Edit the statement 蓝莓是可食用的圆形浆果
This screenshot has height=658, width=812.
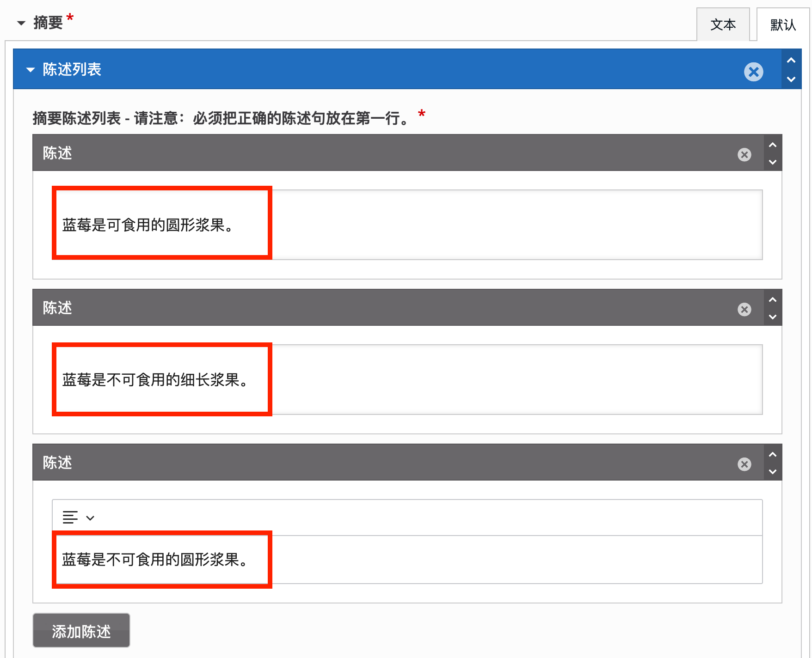click(x=148, y=225)
